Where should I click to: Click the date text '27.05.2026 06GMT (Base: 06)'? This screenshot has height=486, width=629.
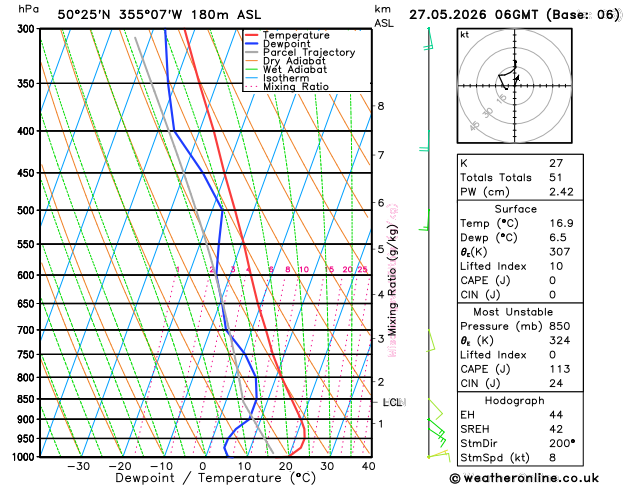(x=514, y=15)
